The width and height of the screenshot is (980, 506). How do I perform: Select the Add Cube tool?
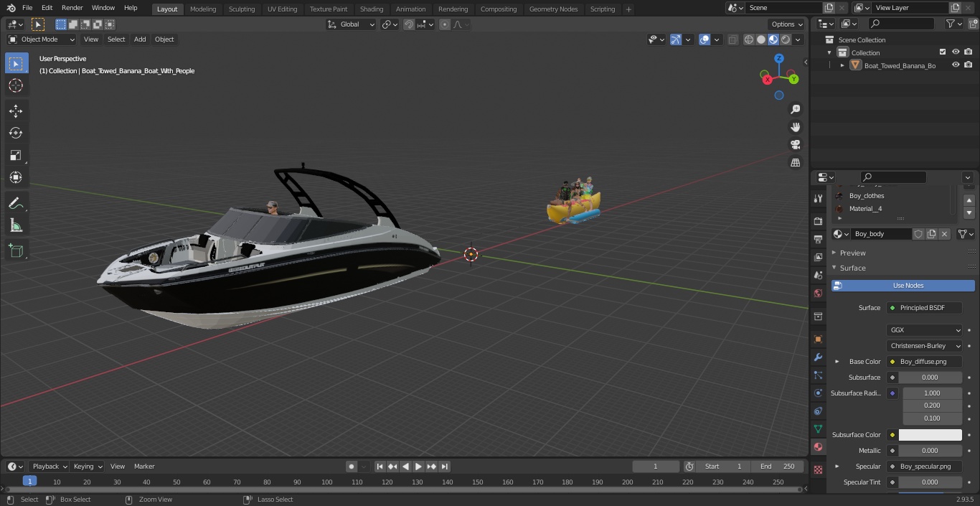tap(16, 251)
